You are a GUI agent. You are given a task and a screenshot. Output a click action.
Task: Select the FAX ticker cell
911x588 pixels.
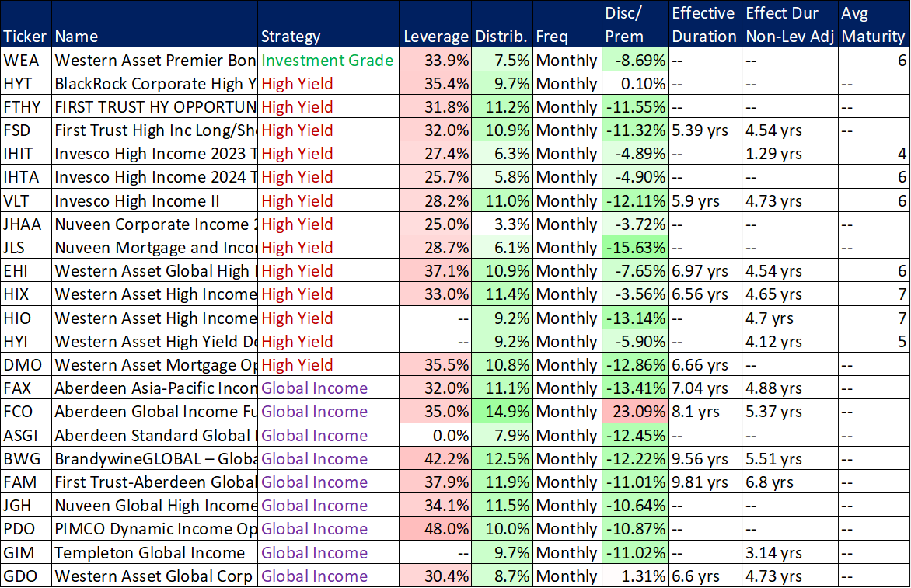coord(26,388)
